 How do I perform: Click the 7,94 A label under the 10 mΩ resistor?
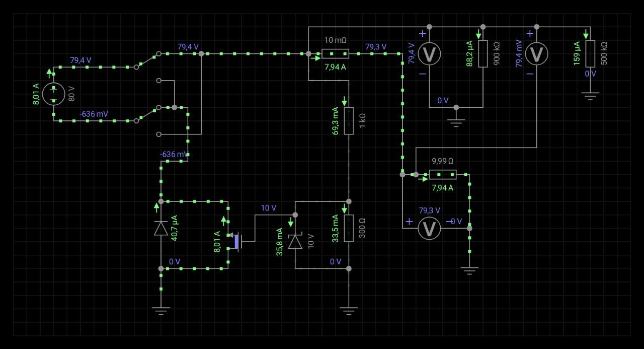point(336,66)
